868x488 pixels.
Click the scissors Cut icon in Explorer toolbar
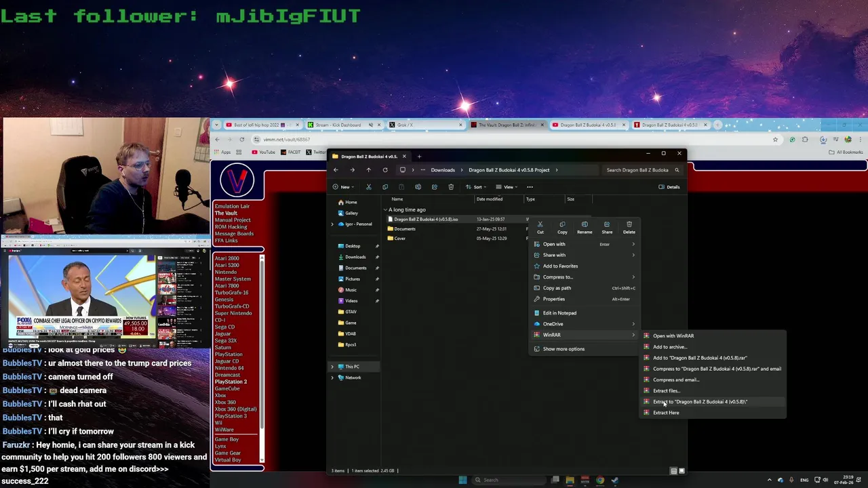369,187
